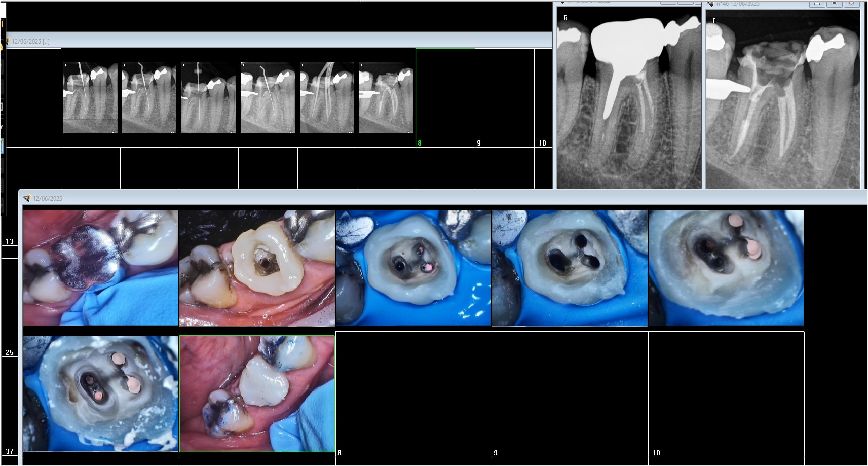Select photo showing three empty canal openings
The image size is (868, 466).
pyautogui.click(x=570, y=268)
